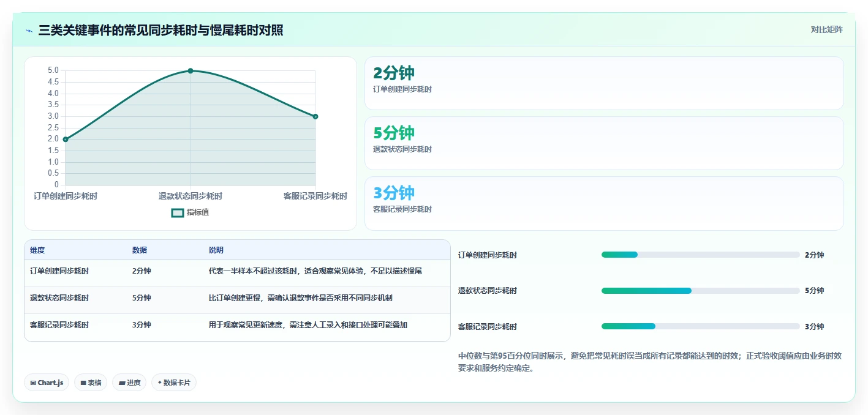The image size is (868, 415).
Task: Click the 订单创建同步耗时 label beside its progress bar
Action: [x=488, y=255]
